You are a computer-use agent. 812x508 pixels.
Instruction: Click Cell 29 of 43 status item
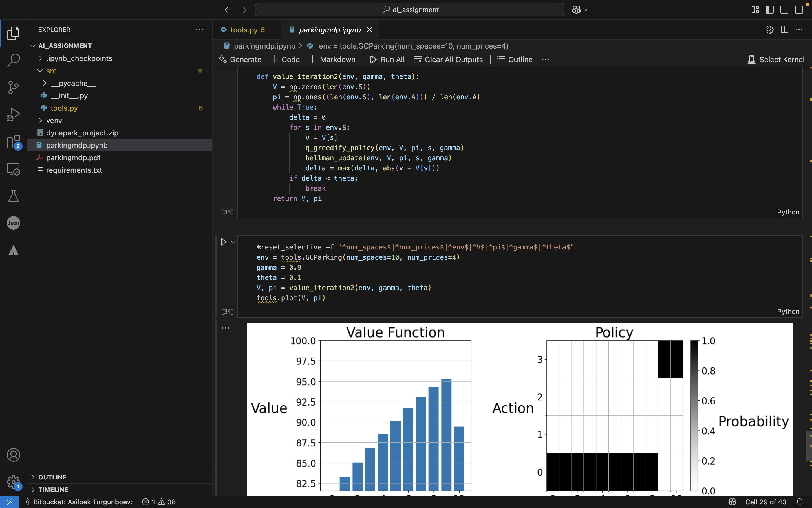point(766,502)
